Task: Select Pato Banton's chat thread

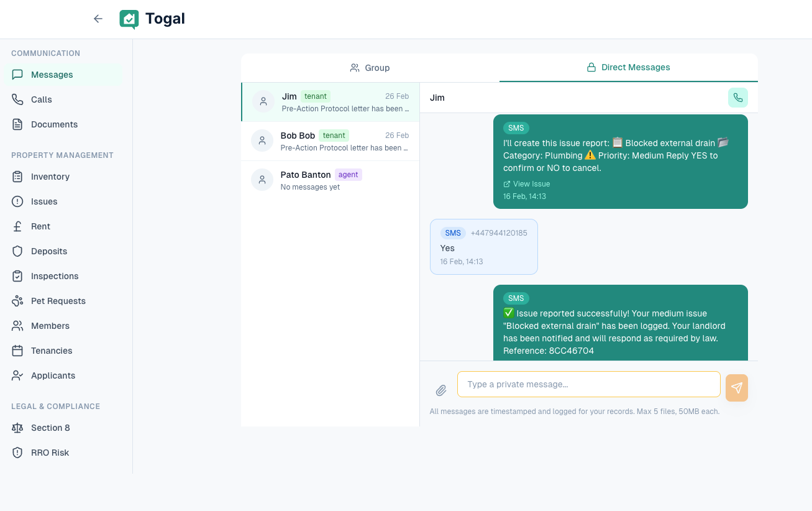Action: (329, 180)
